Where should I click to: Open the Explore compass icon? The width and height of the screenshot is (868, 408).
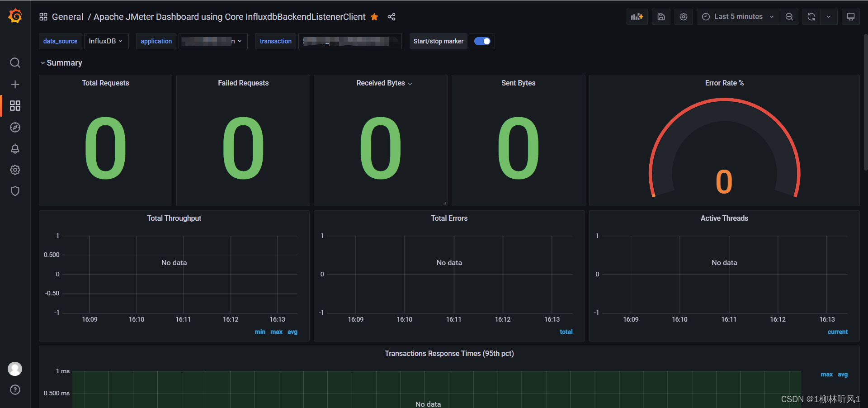(15, 128)
